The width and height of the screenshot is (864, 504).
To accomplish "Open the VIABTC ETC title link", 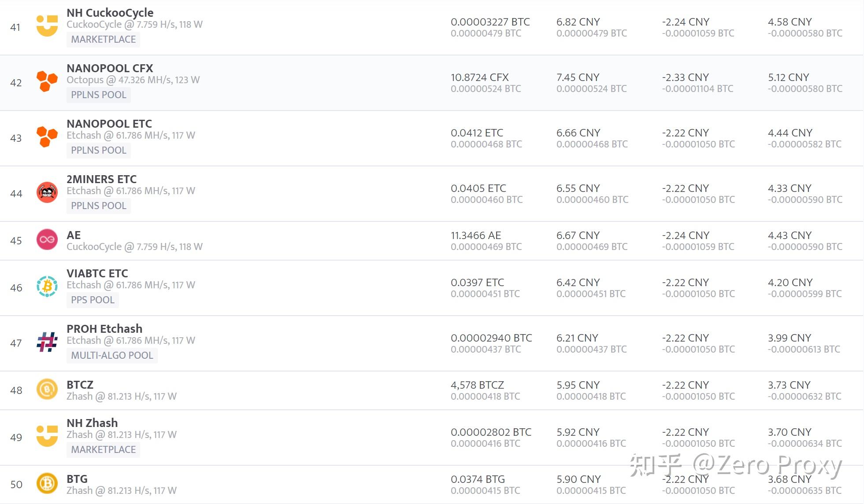I will (97, 273).
